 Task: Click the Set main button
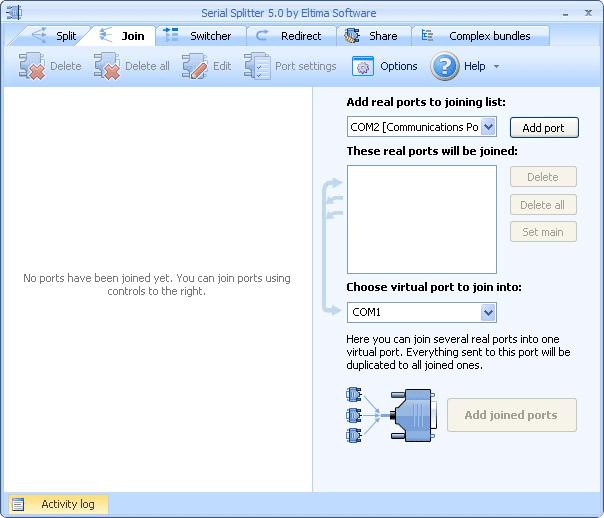click(543, 232)
